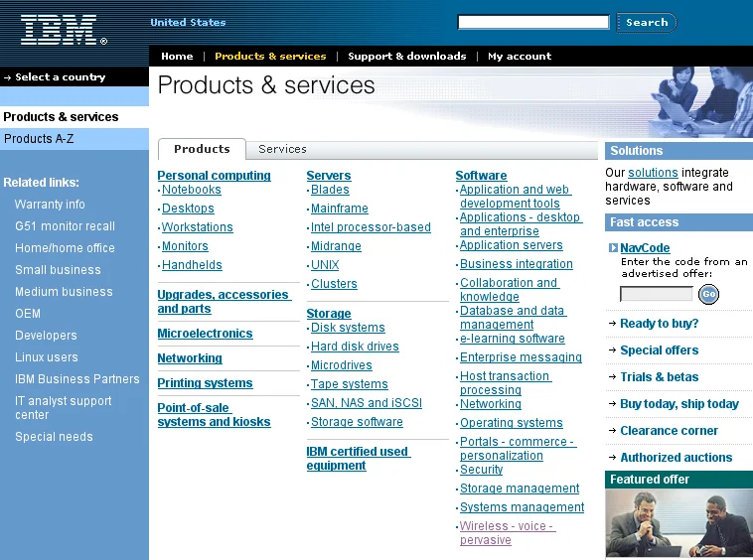Open Desktops link
Screen dimensions: 753x560
(x=189, y=209)
